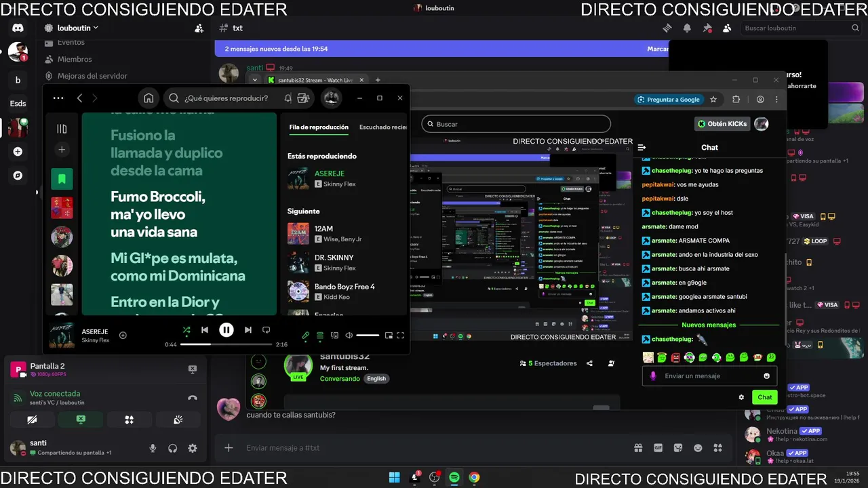The image size is (868, 488).
Task: Open Miembros in Discord's channel list
Action: (75, 59)
